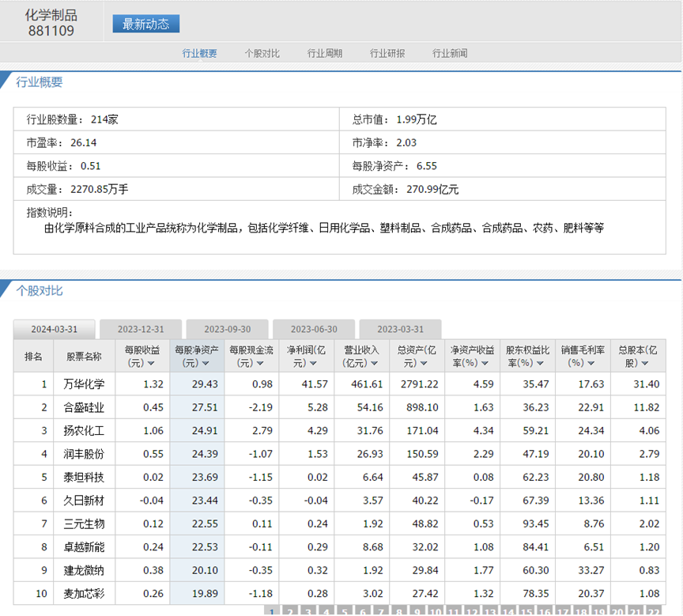Open stock 卓越新能
This screenshot has height=616, width=683.
(x=84, y=547)
